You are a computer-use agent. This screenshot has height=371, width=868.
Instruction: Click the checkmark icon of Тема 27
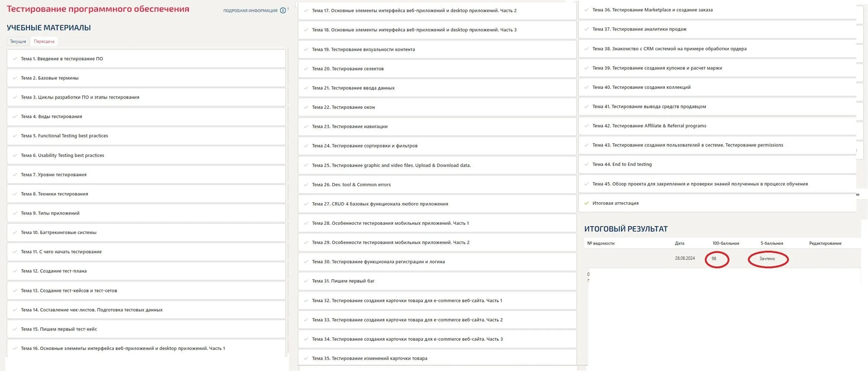[x=306, y=204]
